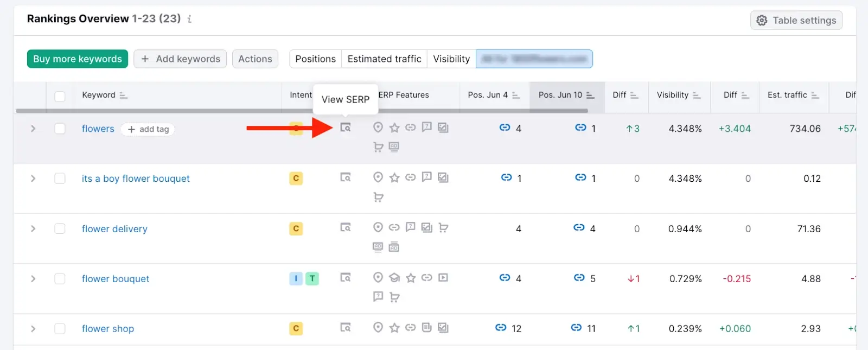Click Buy more keywords button
This screenshot has width=868, height=350.
tap(78, 59)
